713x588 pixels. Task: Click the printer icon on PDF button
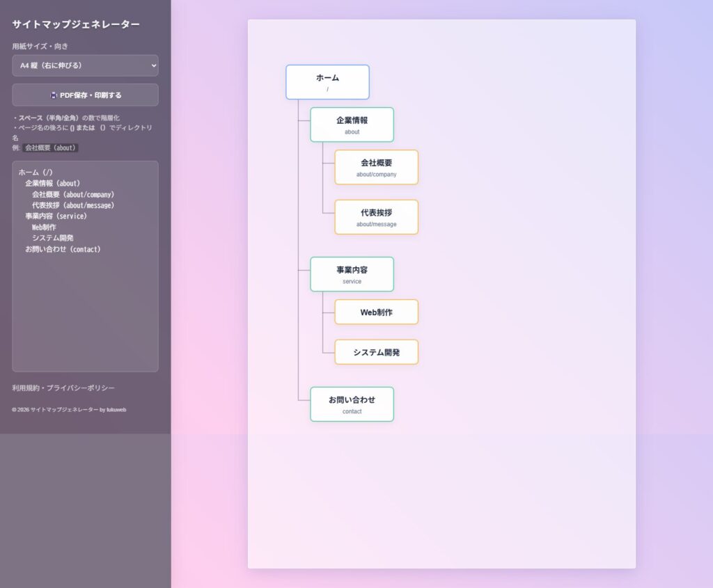[54, 95]
